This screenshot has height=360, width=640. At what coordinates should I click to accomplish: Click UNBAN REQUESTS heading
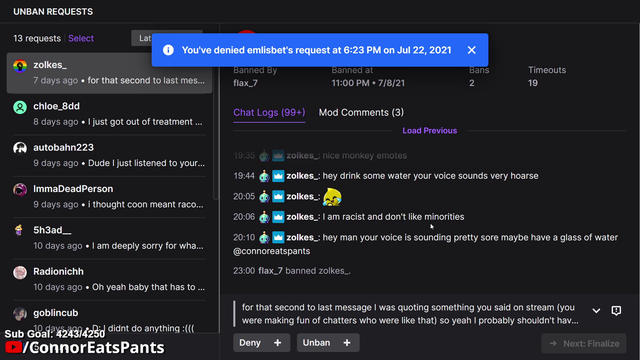(53, 11)
